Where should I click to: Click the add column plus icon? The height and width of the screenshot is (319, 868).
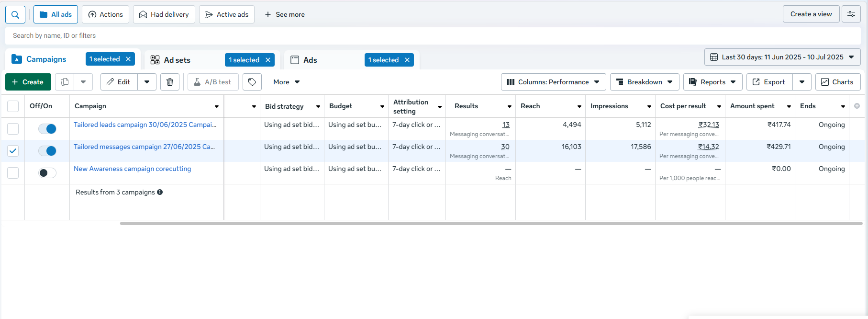[857, 106]
